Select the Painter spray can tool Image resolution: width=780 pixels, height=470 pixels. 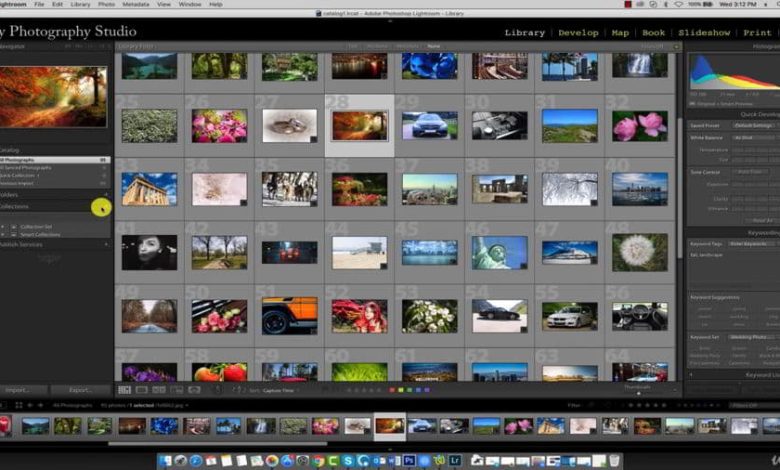[x=217, y=390]
